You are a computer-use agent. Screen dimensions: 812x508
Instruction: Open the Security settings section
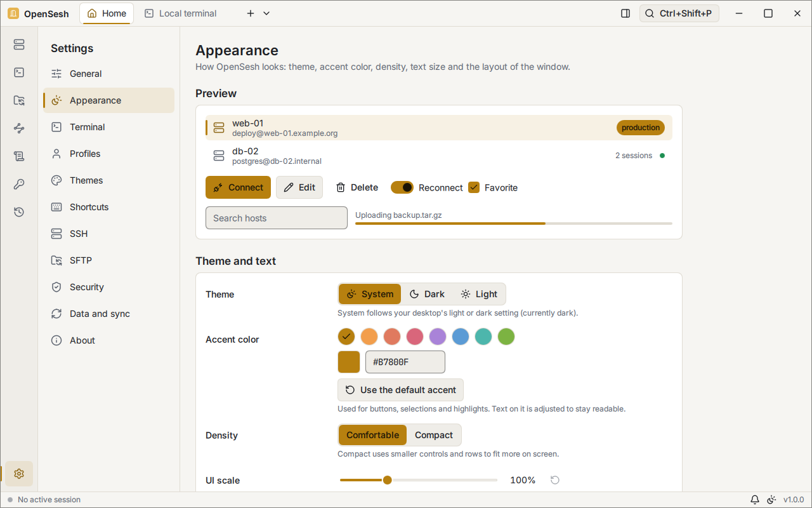tap(109, 287)
